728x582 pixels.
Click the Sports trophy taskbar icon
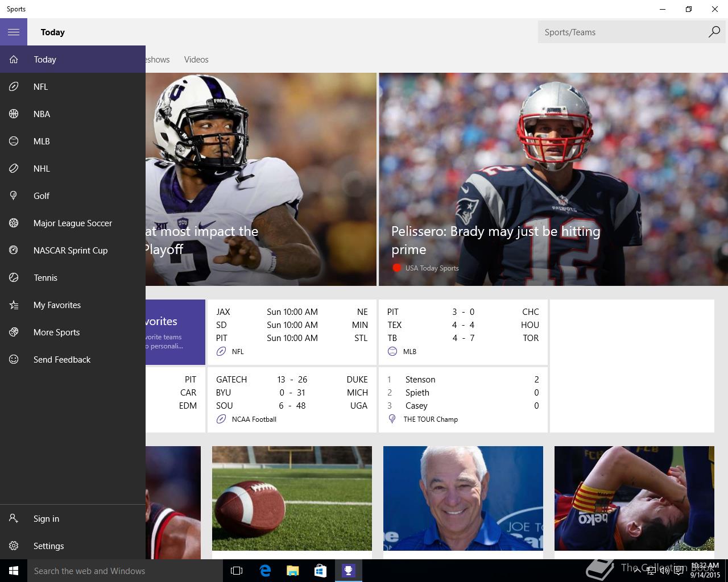348,571
